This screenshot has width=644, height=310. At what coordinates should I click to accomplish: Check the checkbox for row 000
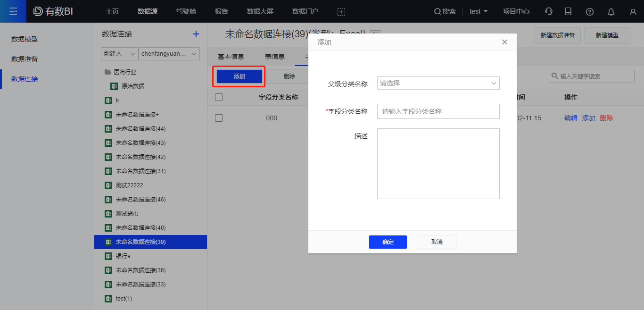(x=218, y=117)
